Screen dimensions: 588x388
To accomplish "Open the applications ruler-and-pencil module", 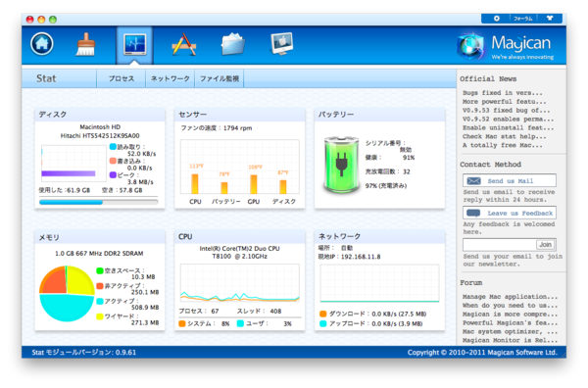I will (184, 44).
